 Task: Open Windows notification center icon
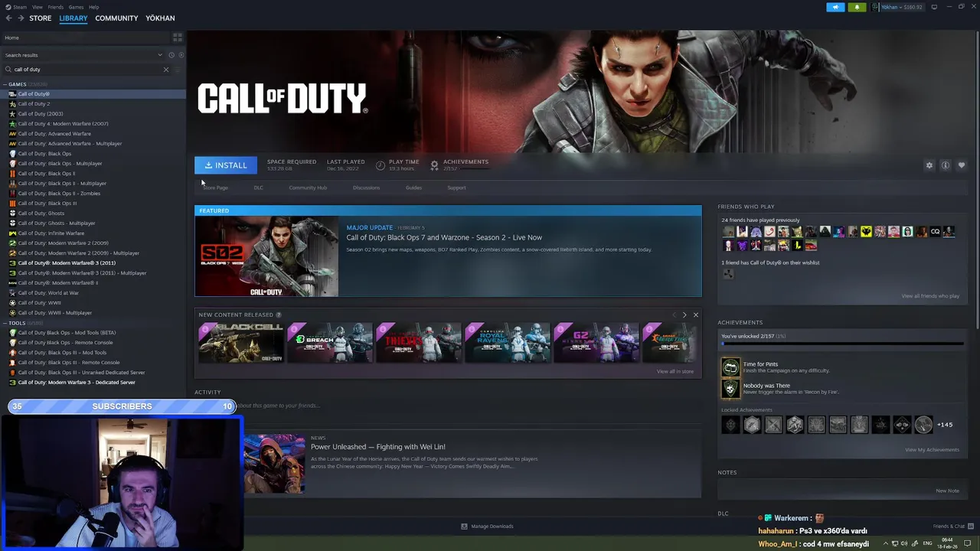coord(968,543)
